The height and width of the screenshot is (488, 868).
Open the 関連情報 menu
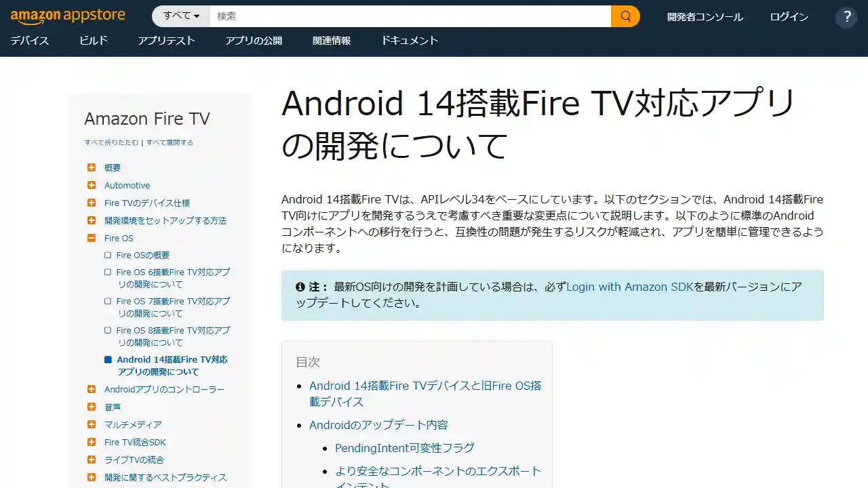[x=332, y=41]
